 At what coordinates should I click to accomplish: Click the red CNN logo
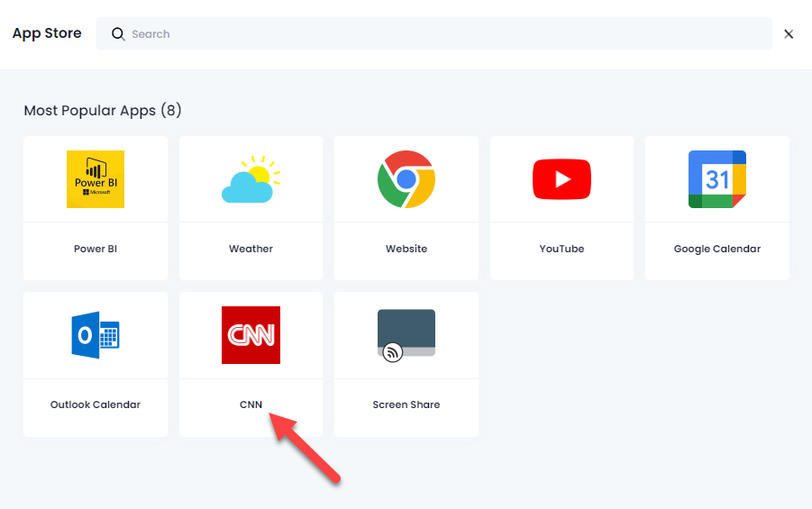click(x=251, y=335)
